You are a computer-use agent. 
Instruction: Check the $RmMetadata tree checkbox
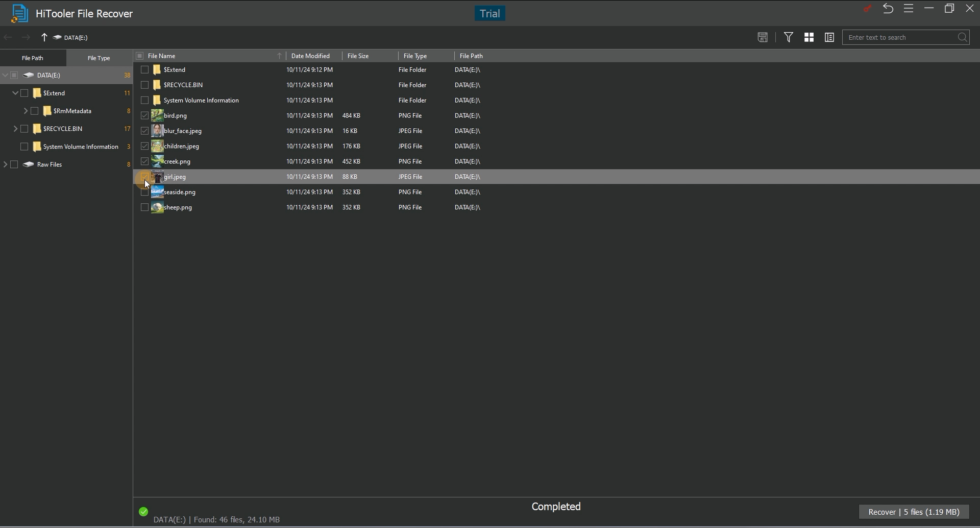pos(35,111)
